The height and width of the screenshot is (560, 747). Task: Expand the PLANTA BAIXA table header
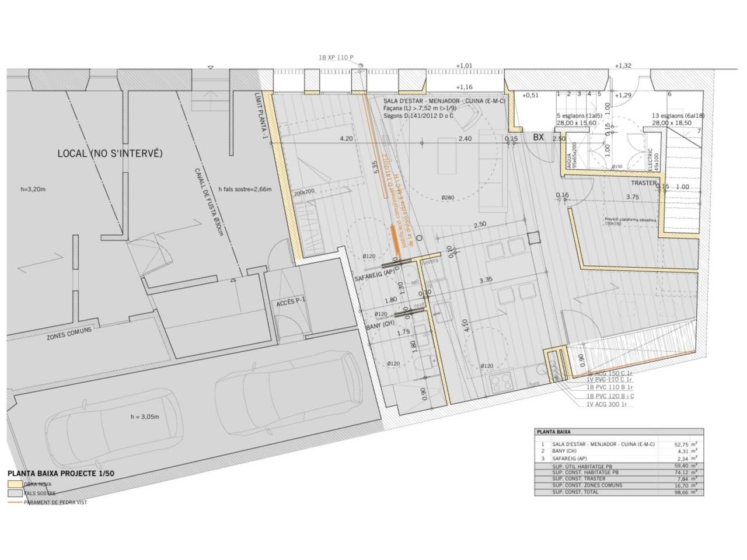[553, 430]
